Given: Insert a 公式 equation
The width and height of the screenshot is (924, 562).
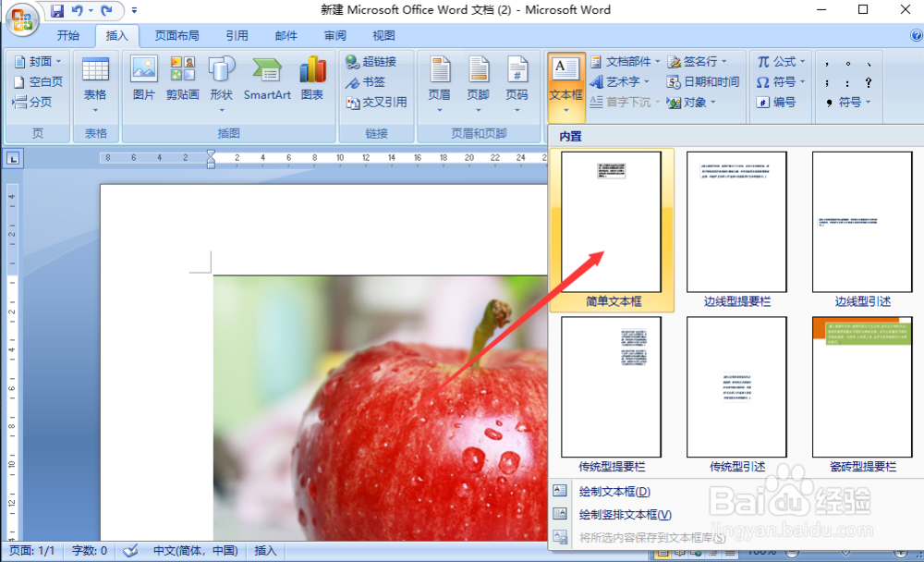Looking at the screenshot, I should (x=781, y=61).
